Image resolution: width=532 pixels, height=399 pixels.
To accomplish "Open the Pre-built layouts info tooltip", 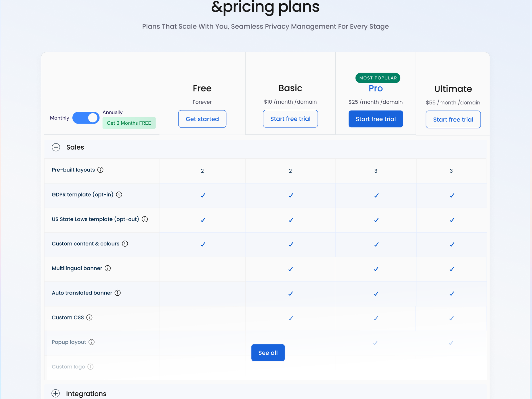I will [100, 170].
